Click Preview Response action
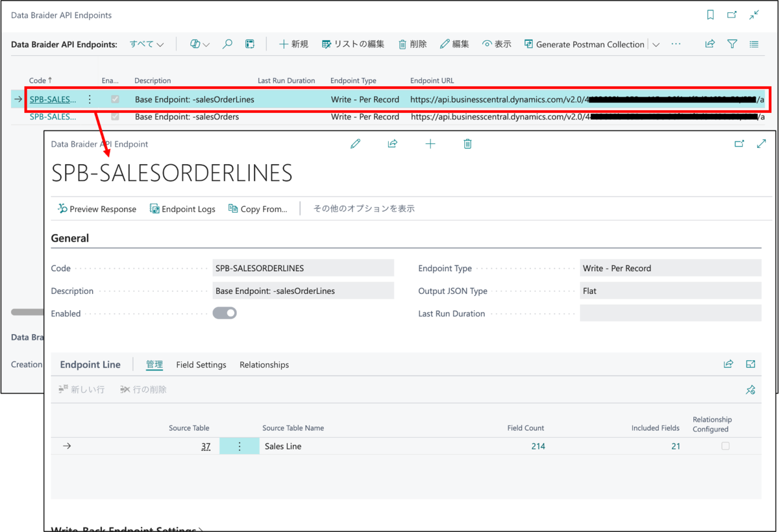The image size is (779, 532). click(x=97, y=209)
